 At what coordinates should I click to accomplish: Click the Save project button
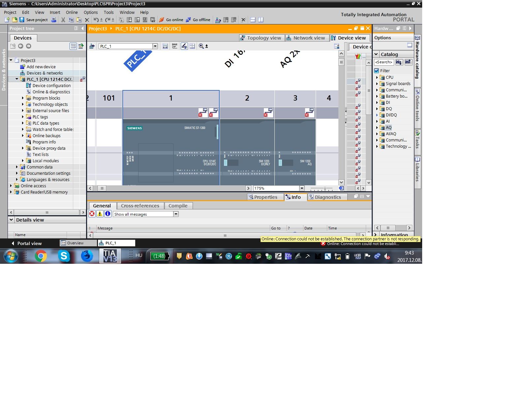click(x=34, y=20)
